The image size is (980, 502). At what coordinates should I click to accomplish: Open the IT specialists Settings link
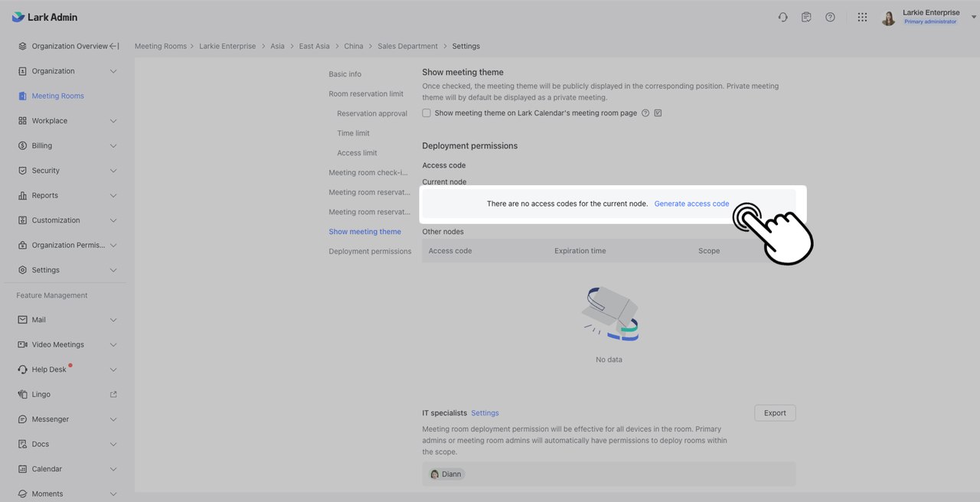pyautogui.click(x=485, y=412)
